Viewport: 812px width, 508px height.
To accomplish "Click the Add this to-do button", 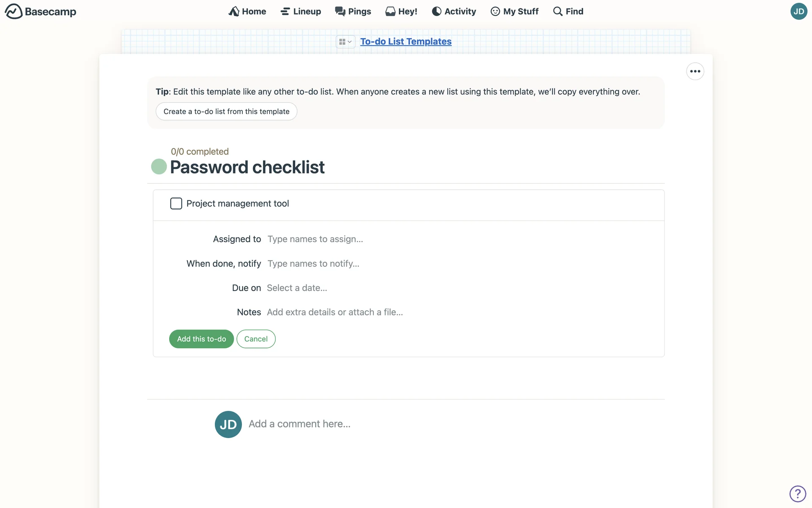I will point(201,339).
